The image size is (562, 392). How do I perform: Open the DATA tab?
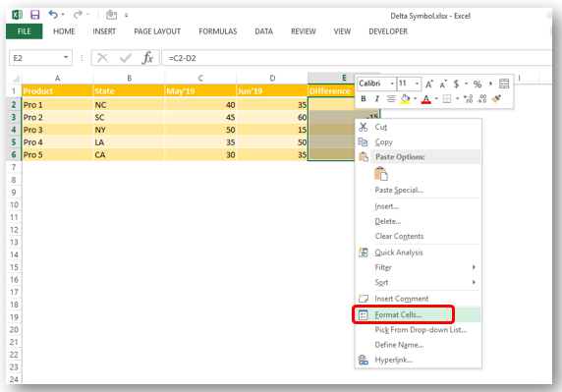coord(263,31)
